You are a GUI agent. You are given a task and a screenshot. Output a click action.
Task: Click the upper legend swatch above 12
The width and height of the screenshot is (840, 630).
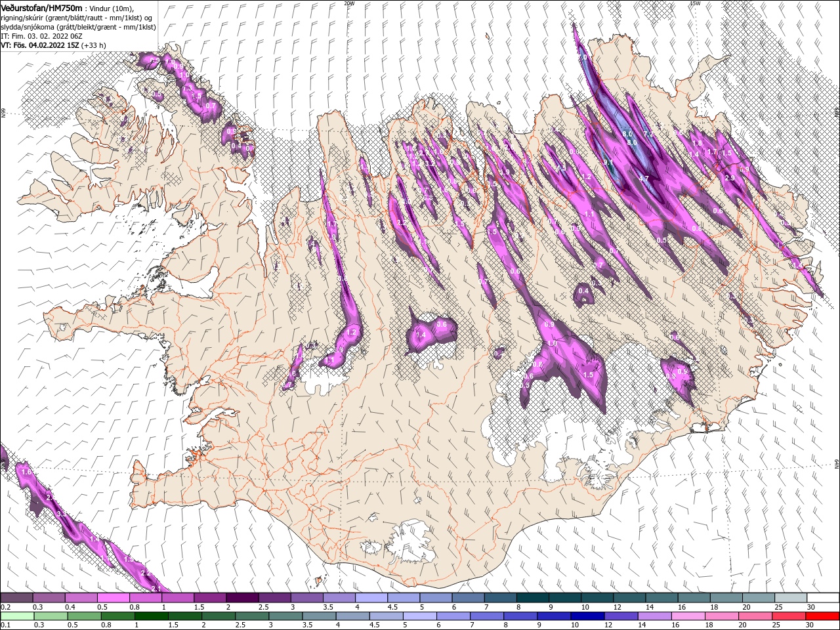pyautogui.click(x=629, y=598)
